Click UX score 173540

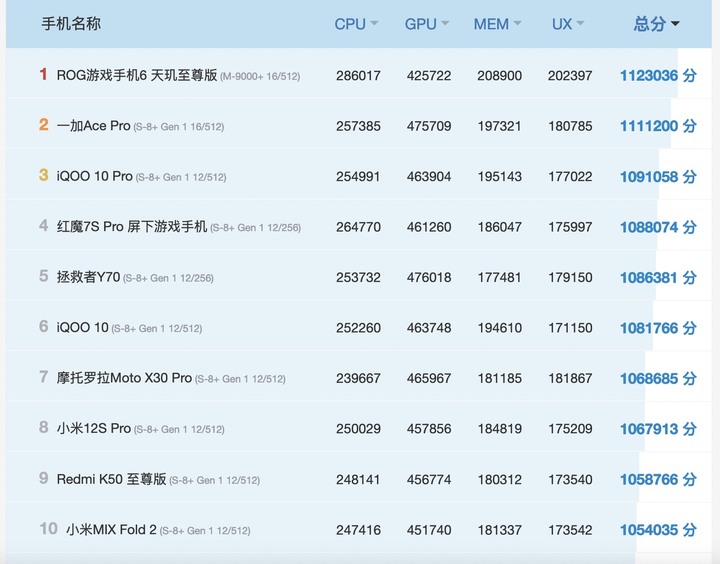coord(570,479)
